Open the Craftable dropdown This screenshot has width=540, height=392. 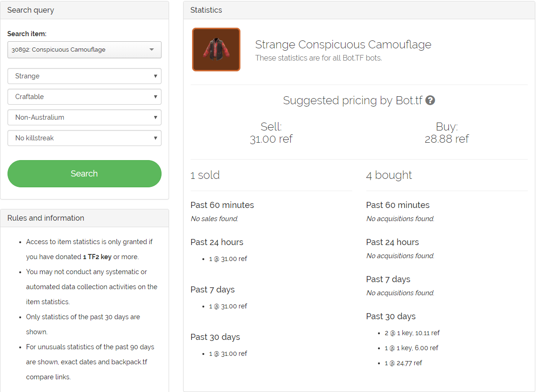click(85, 97)
